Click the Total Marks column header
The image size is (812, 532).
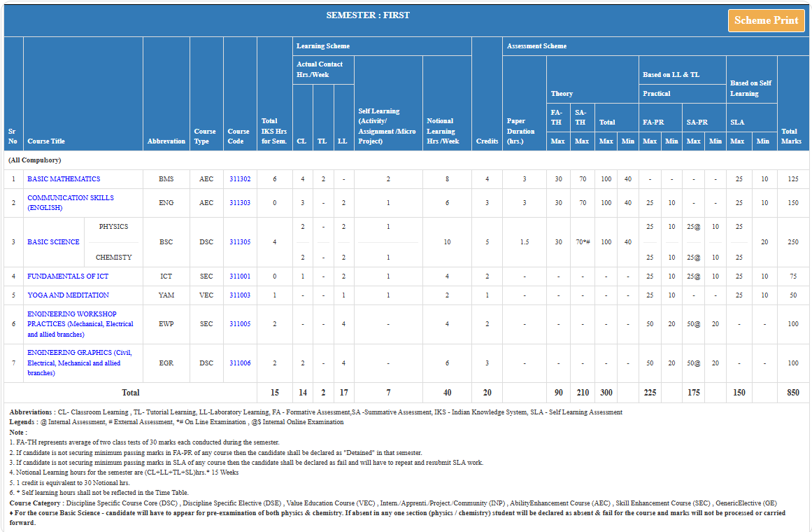[789, 136]
